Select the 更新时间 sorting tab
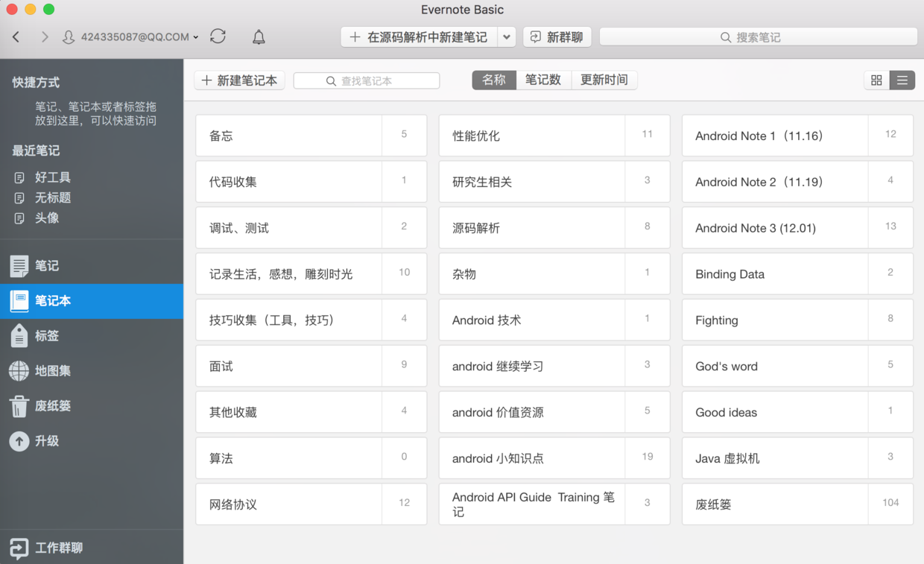This screenshot has width=924, height=564. pos(604,80)
